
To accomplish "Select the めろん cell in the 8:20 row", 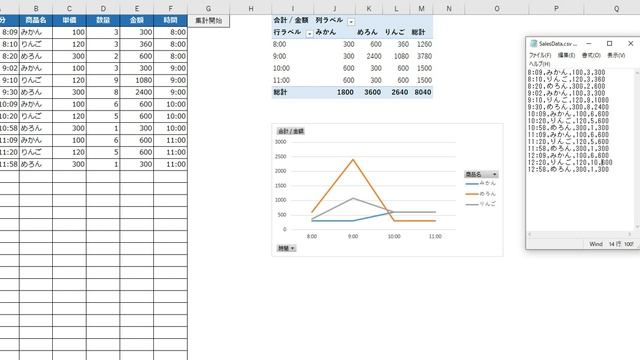I will (x=36, y=56).
